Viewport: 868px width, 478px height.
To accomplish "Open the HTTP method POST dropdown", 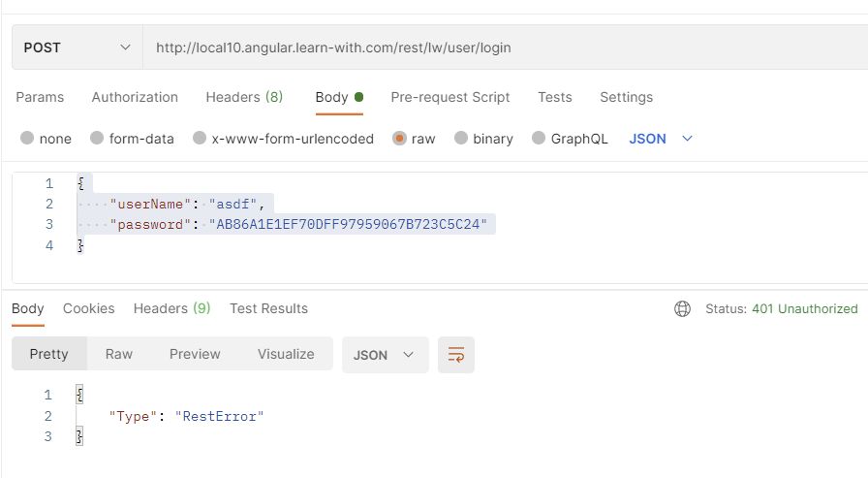I will pyautogui.click(x=77, y=48).
